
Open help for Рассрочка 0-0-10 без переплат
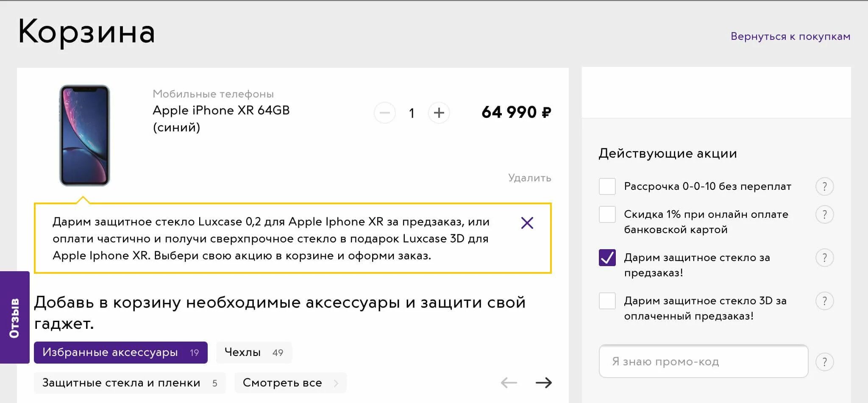[825, 186]
